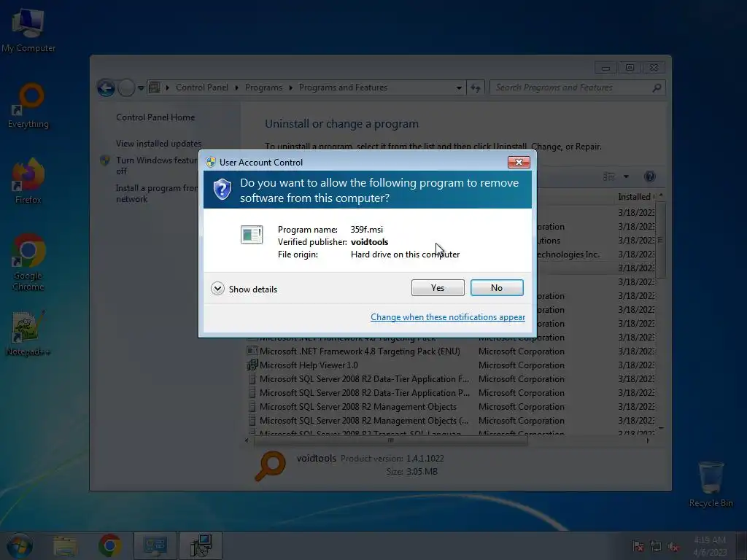Click the search magnifier icon in Control Panel
The width and height of the screenshot is (747, 560).
657,87
